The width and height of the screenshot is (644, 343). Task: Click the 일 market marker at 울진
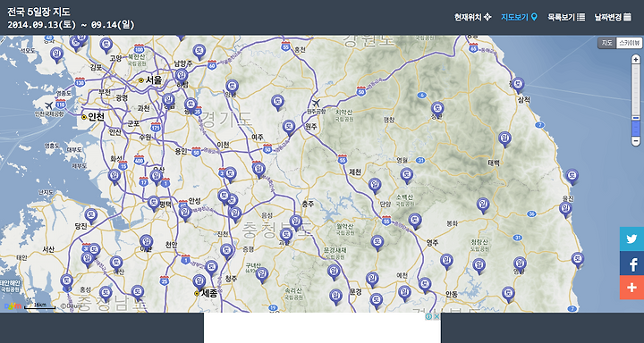[x=565, y=210]
